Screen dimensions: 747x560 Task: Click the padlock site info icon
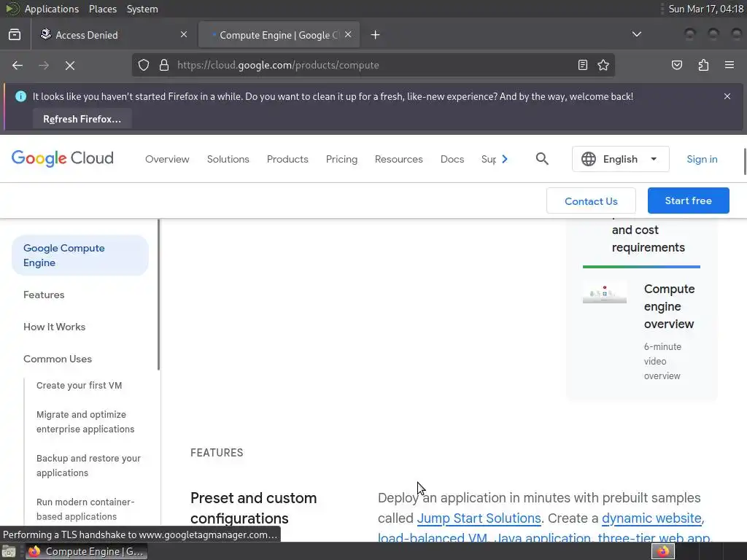click(164, 65)
